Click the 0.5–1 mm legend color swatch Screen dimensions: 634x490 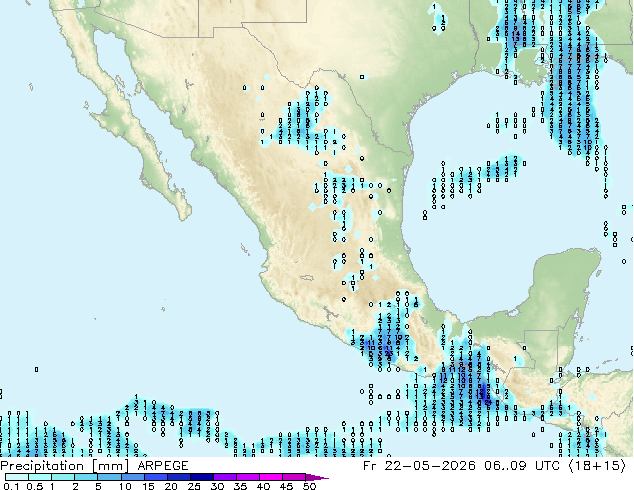40,477
